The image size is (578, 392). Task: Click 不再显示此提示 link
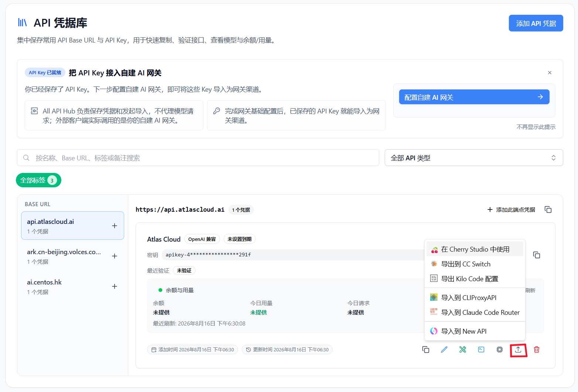point(536,127)
